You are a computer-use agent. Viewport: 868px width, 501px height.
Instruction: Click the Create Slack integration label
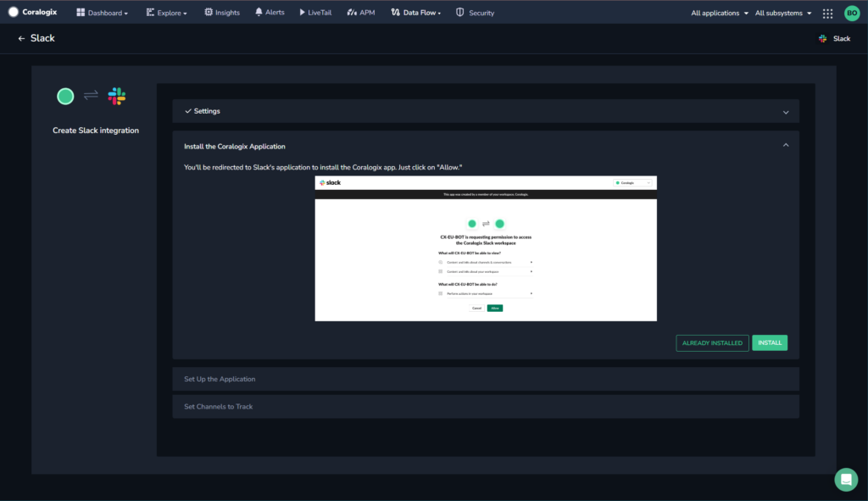click(x=96, y=131)
